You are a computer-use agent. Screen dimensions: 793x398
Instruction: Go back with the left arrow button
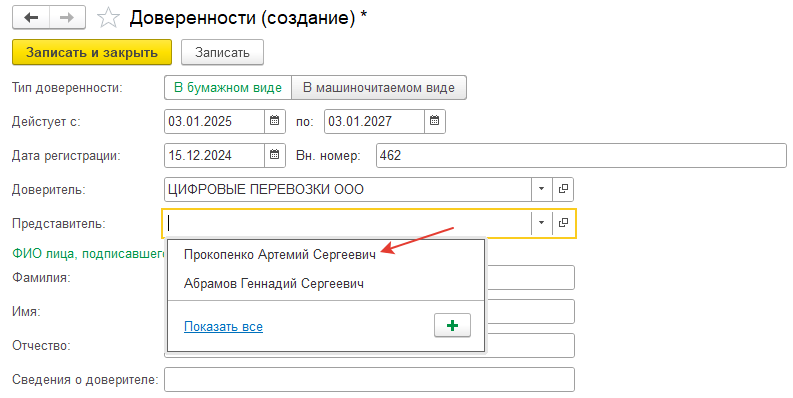pyautogui.click(x=31, y=18)
